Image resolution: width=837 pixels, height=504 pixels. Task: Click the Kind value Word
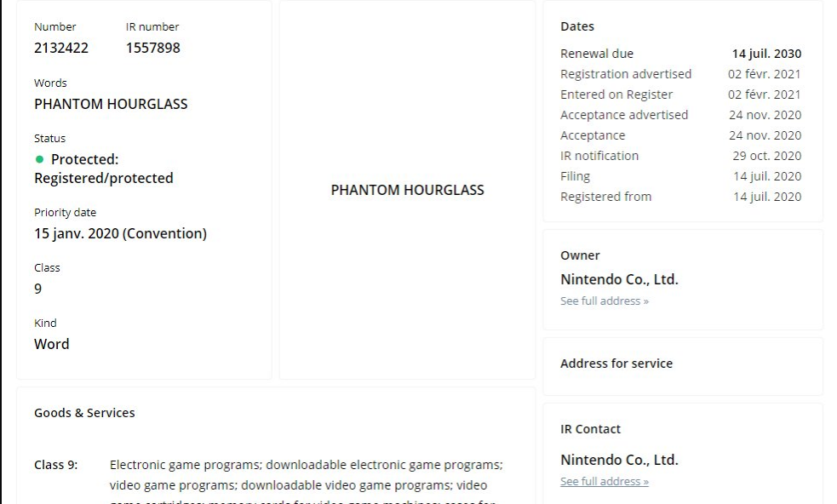[x=51, y=344]
